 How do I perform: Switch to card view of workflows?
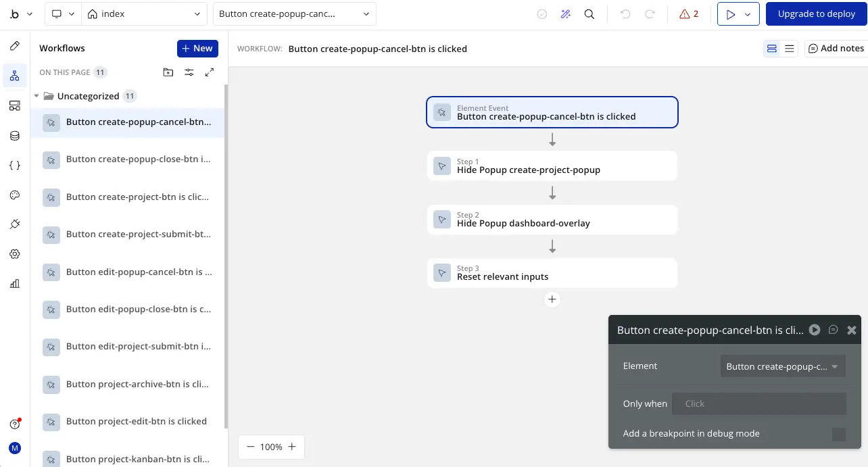[771, 48]
